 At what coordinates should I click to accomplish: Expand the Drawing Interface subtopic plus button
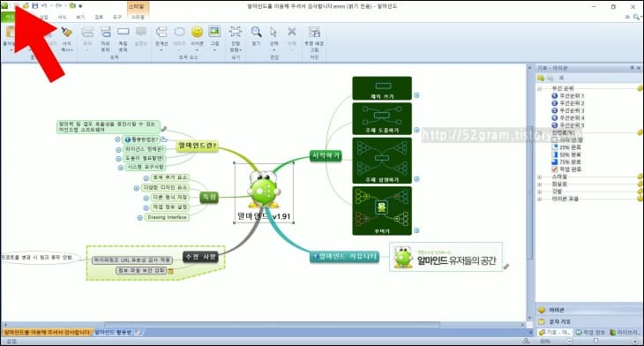point(139,218)
